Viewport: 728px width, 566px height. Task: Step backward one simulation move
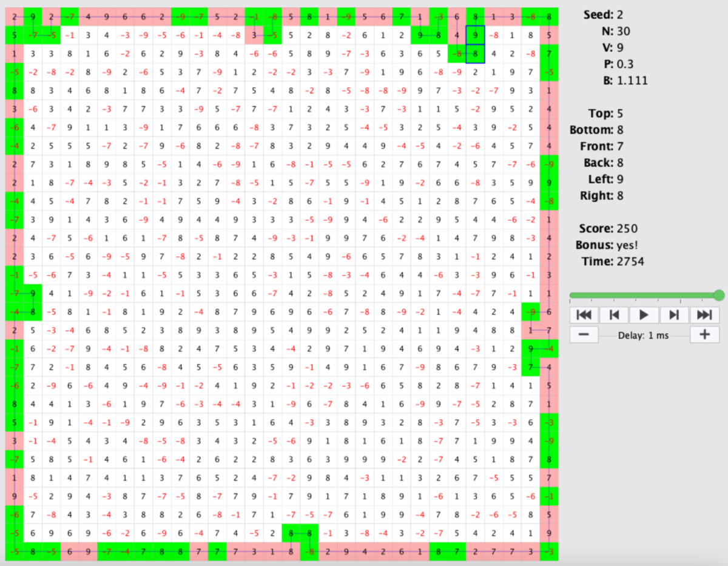[x=614, y=314]
